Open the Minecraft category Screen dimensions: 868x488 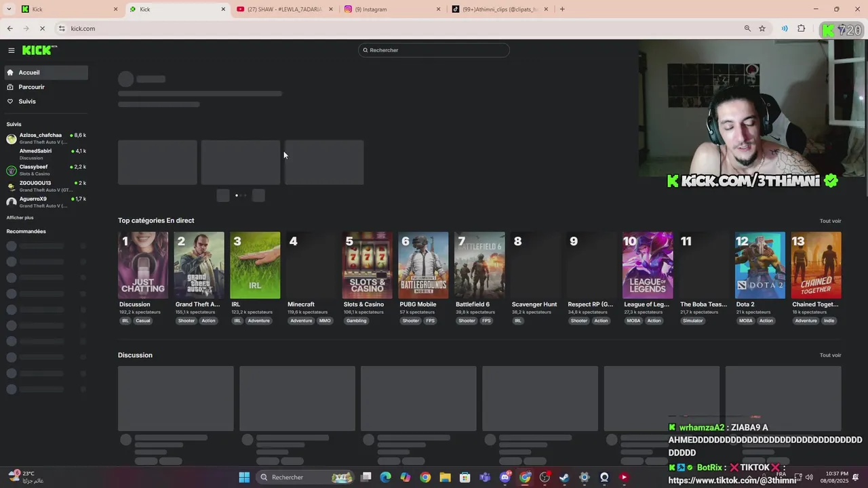point(311,265)
